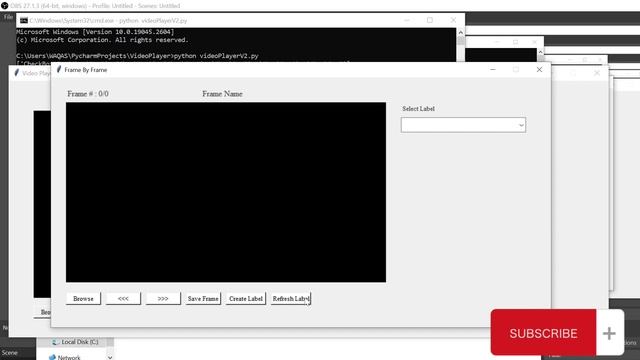The width and height of the screenshot is (640, 360).
Task: Click the Frame # : 0/0 text
Action: [x=88, y=93]
